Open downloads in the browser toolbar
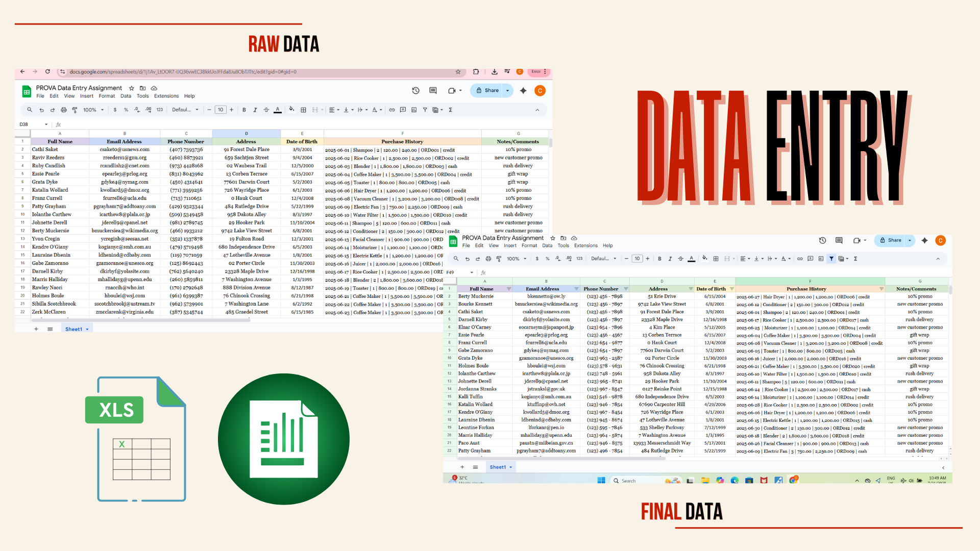980x551 pixels. pos(494,71)
